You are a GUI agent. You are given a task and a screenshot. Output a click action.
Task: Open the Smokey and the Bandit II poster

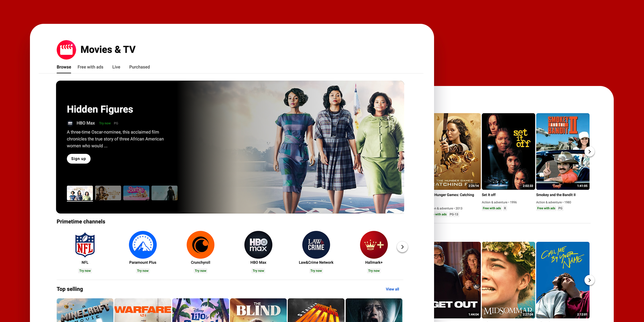click(563, 151)
